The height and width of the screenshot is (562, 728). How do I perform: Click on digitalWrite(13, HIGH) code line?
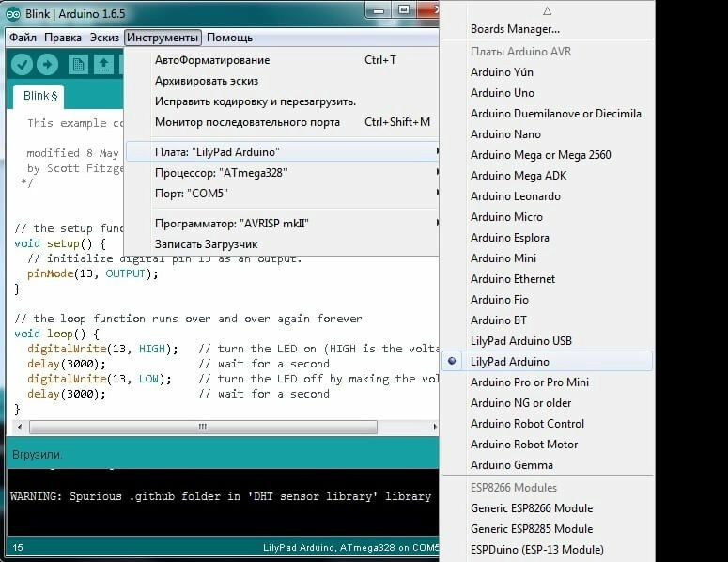(x=102, y=349)
